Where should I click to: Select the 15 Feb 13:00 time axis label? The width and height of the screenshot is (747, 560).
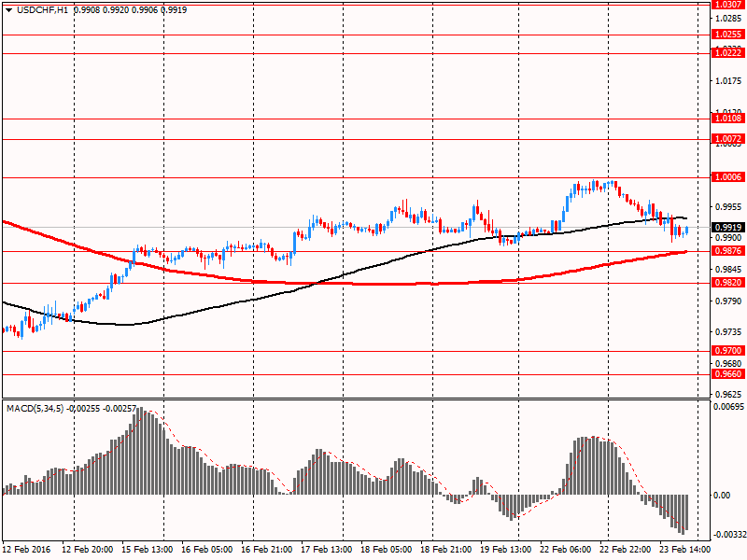tap(148, 549)
